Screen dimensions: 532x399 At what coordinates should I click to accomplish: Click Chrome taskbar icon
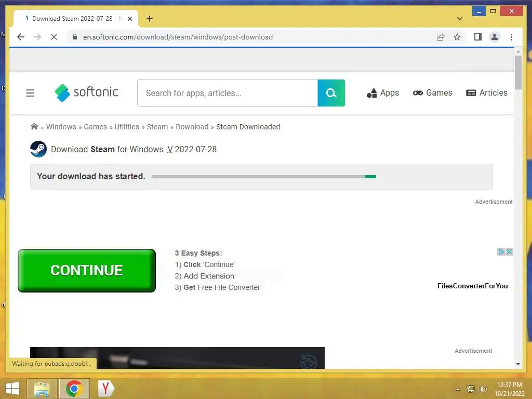point(74,389)
